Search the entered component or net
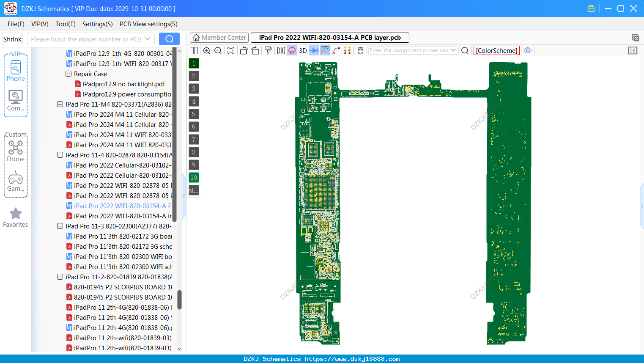 coord(465,50)
